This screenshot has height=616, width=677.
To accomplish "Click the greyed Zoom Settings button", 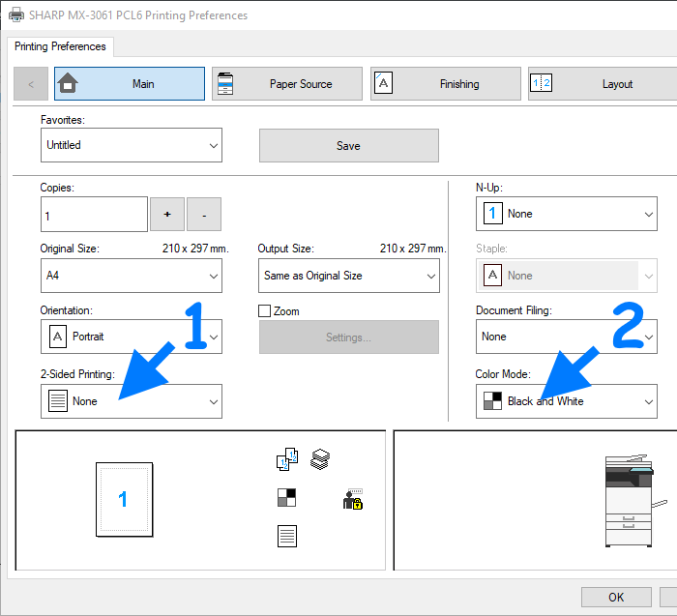I will click(x=349, y=337).
